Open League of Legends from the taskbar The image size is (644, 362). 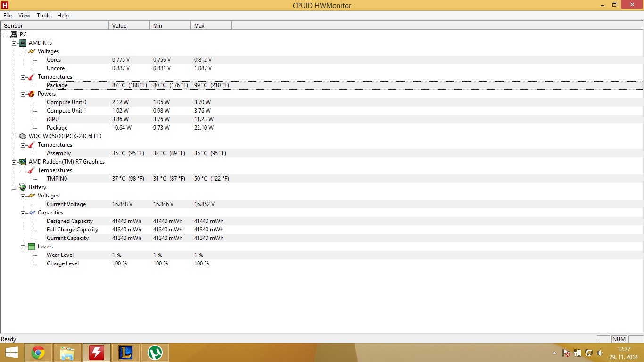(126, 352)
